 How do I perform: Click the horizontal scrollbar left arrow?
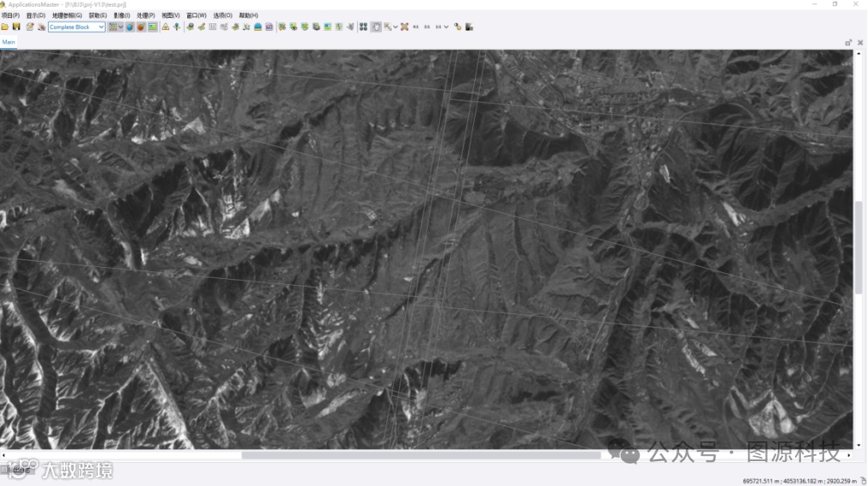(4, 456)
